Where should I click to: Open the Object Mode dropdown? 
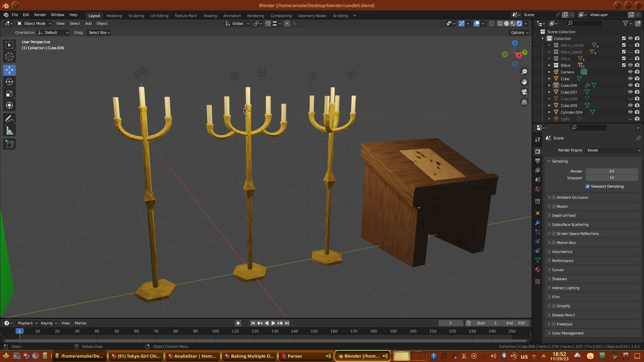tap(34, 23)
